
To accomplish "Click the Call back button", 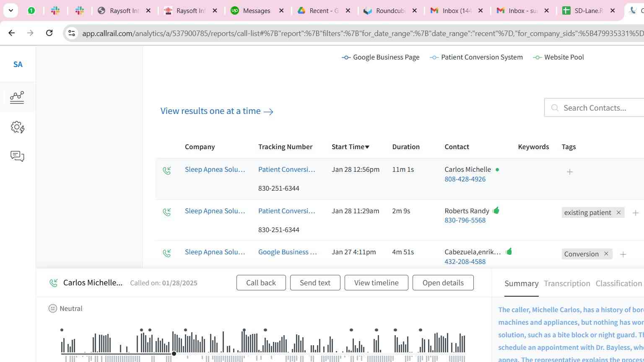I will (x=261, y=283).
